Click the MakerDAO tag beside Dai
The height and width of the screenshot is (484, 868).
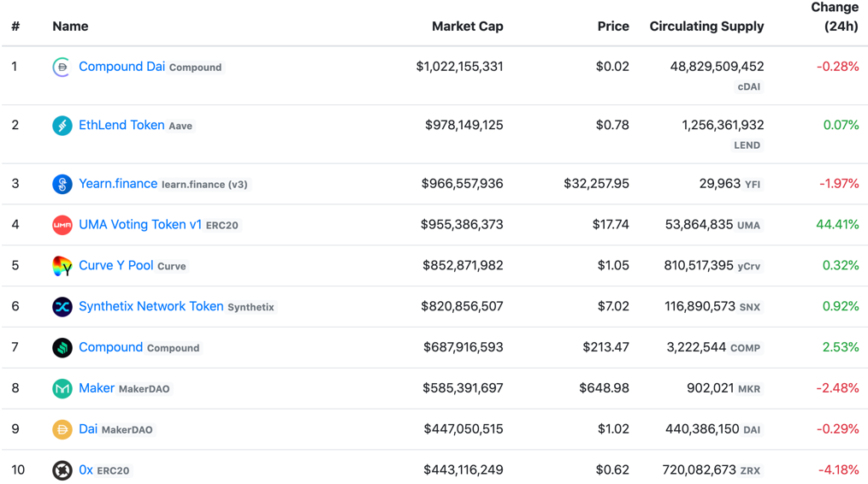pyautogui.click(x=127, y=430)
